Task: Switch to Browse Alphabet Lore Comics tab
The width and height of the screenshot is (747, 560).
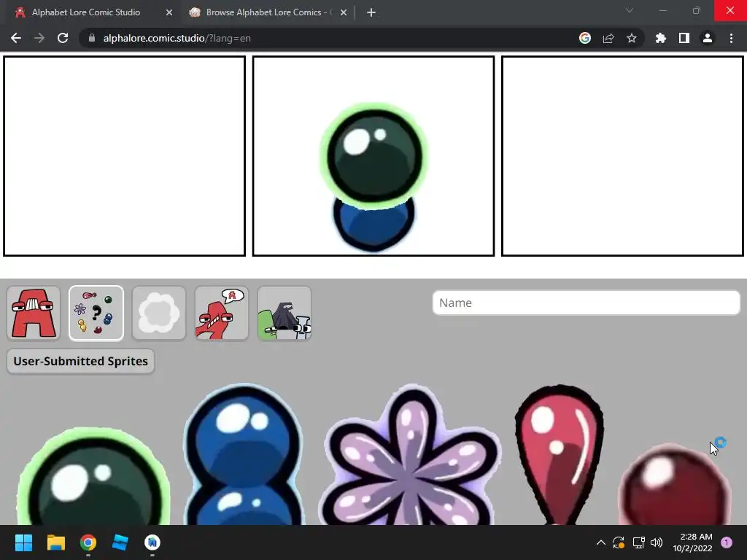Action: click(270, 12)
